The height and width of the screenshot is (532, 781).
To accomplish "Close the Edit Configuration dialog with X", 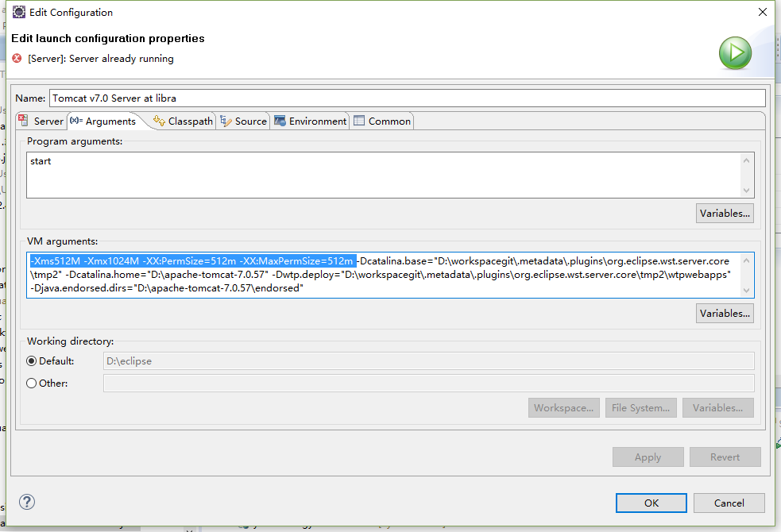I will point(763,12).
